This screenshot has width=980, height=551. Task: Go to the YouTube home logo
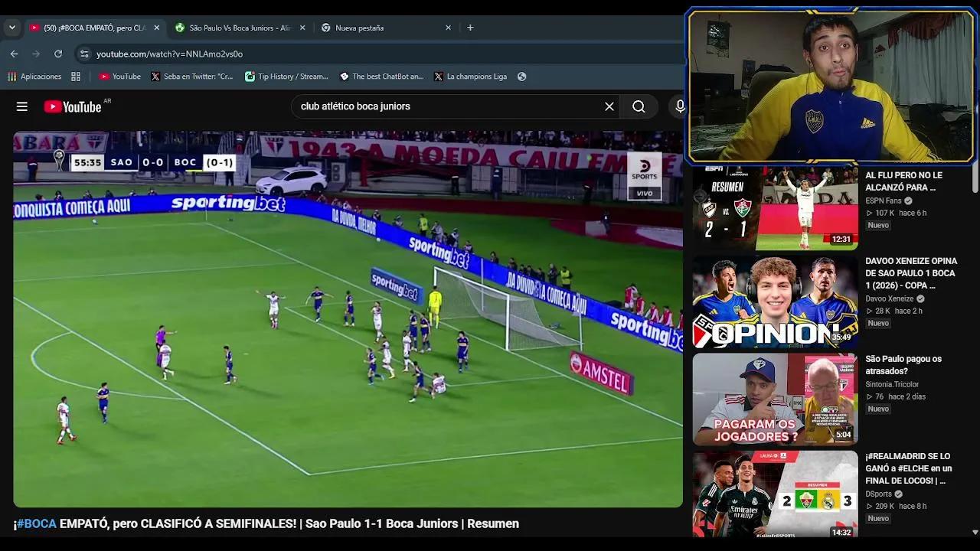pos(73,106)
